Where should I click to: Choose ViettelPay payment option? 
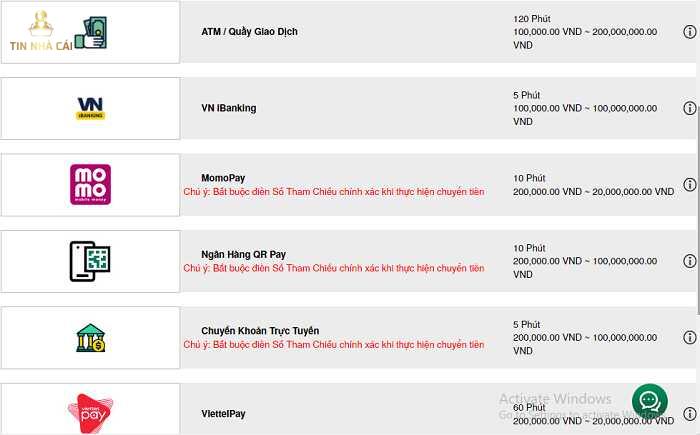223,414
